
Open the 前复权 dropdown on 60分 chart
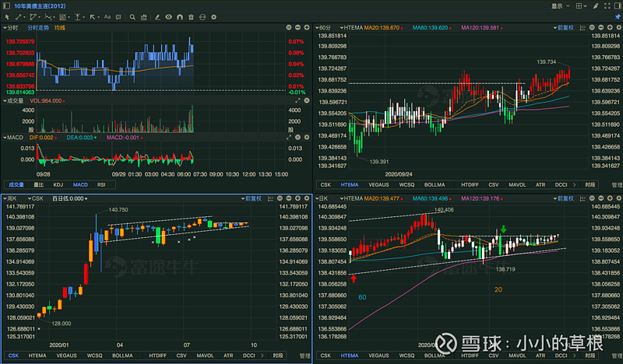pos(563,28)
